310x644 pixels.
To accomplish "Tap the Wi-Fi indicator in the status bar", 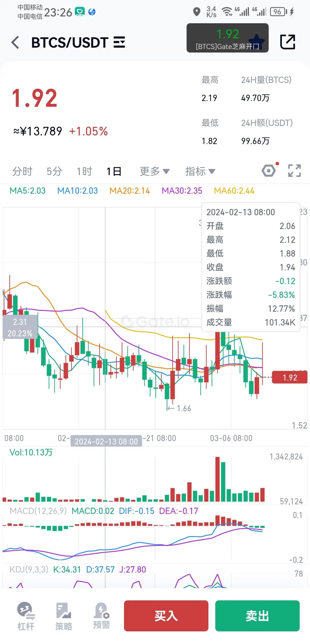I will [227, 12].
